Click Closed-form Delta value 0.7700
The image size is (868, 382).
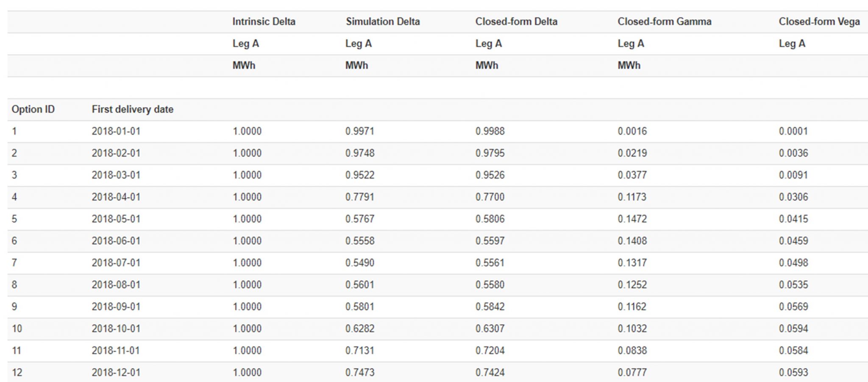pyautogui.click(x=490, y=197)
